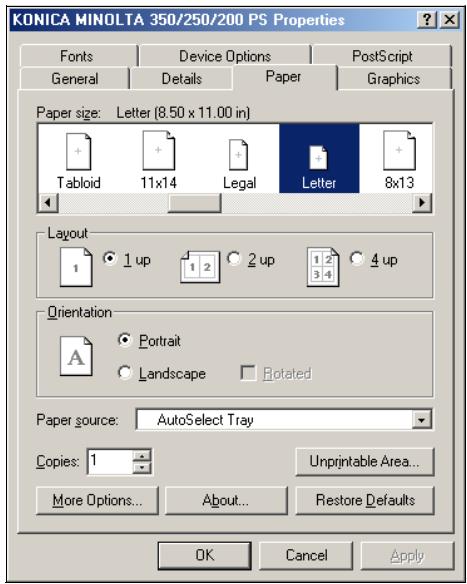
Task: Close the Properties dialog window
Action: [x=449, y=19]
